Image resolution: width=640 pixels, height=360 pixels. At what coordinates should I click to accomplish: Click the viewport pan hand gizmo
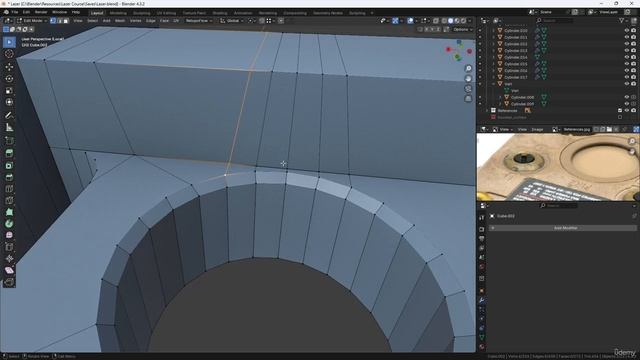click(468, 78)
